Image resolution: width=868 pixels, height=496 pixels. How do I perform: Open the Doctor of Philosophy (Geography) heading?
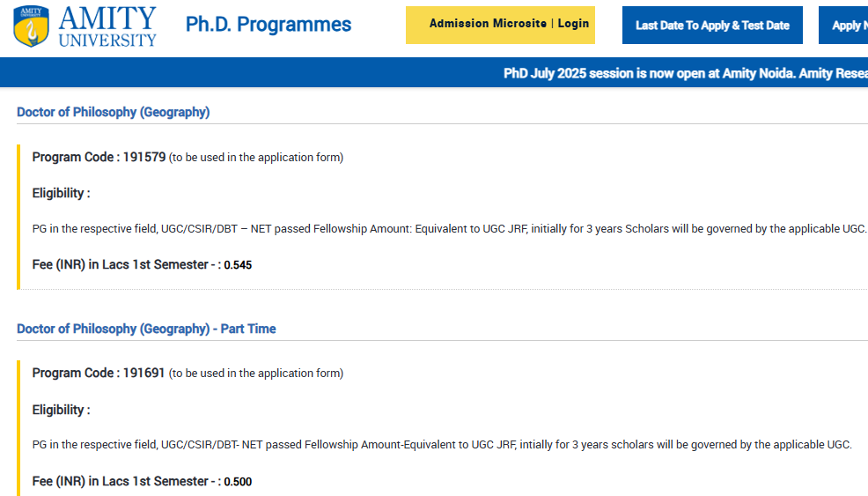(113, 112)
